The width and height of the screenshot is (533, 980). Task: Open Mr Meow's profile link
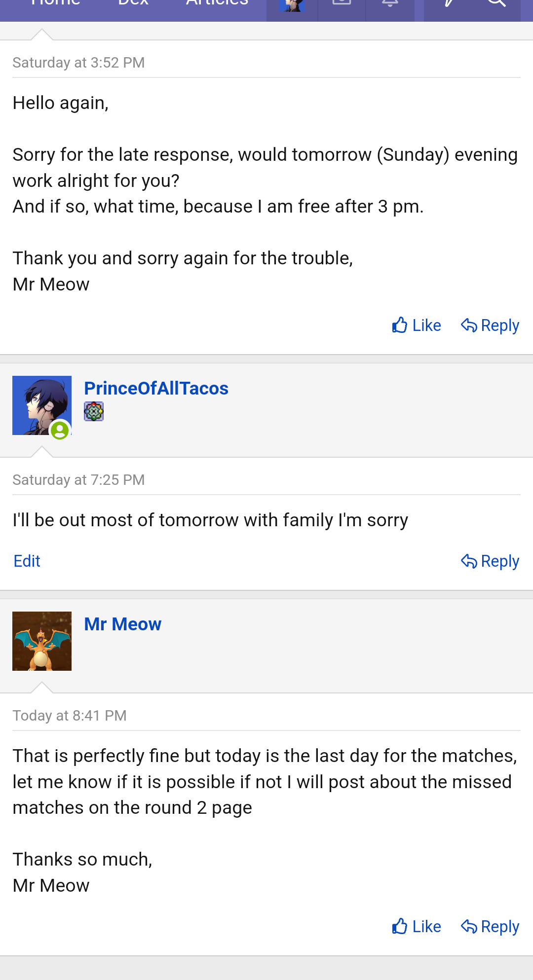point(122,624)
